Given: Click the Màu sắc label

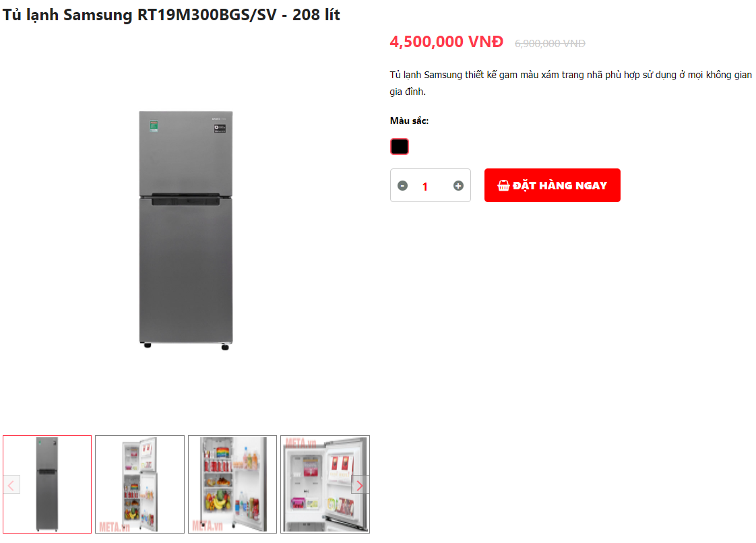Looking at the screenshot, I should (410, 121).
